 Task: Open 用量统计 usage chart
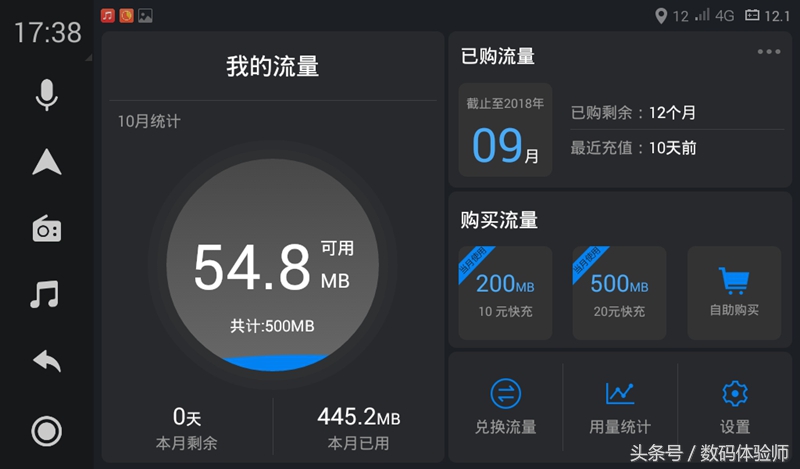click(620, 407)
